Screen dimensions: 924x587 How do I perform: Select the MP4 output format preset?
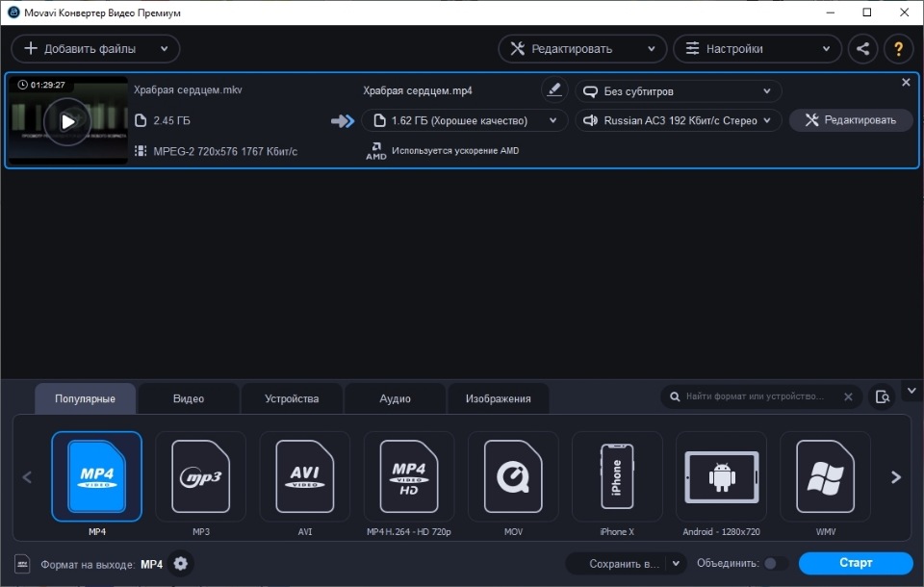click(96, 476)
